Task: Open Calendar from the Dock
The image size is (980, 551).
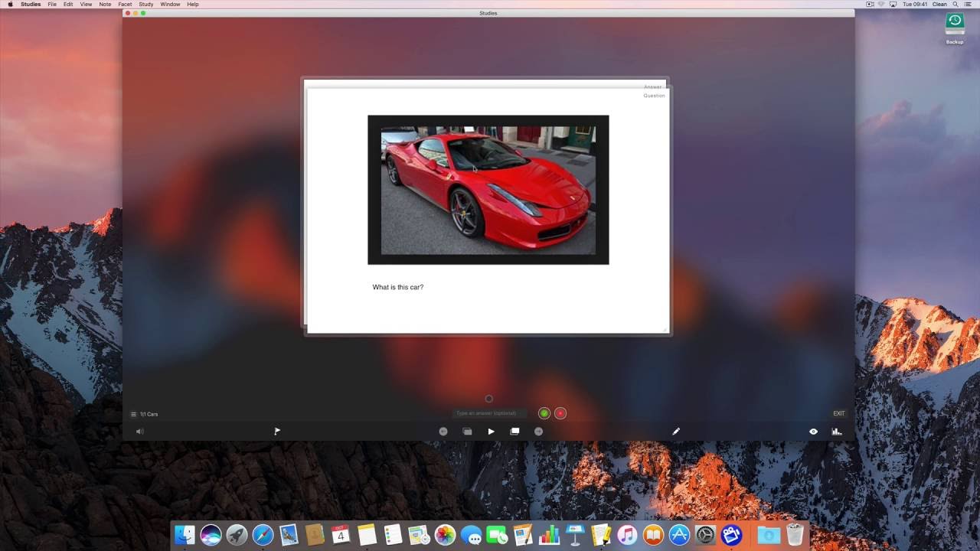Action: tap(341, 535)
